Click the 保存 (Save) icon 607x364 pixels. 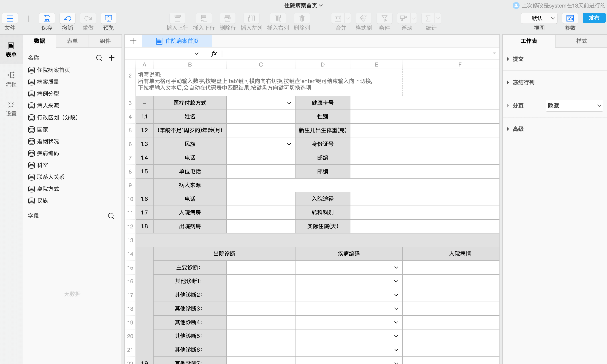[x=47, y=18]
